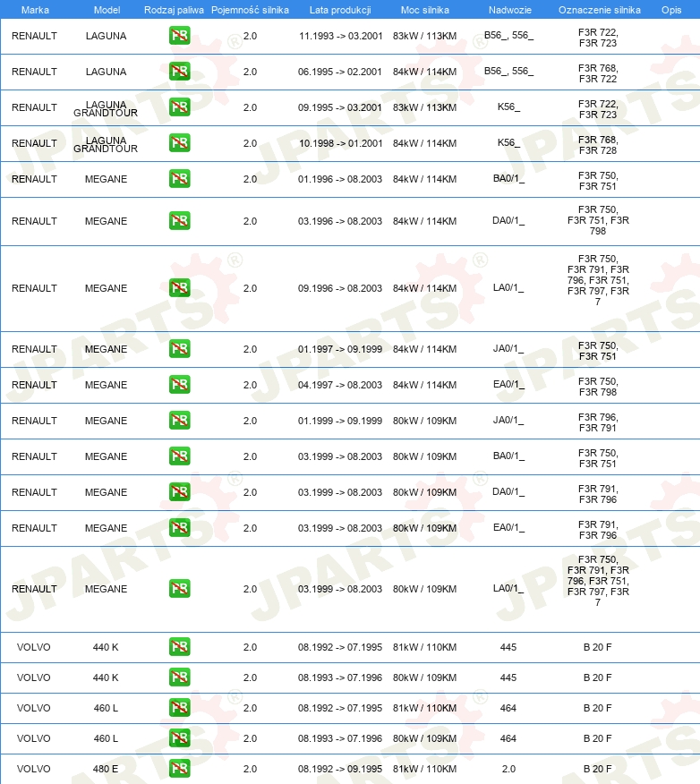Click the date cell 01.1997 -> 09.1999
The width and height of the screenshot is (700, 784).
340,349
